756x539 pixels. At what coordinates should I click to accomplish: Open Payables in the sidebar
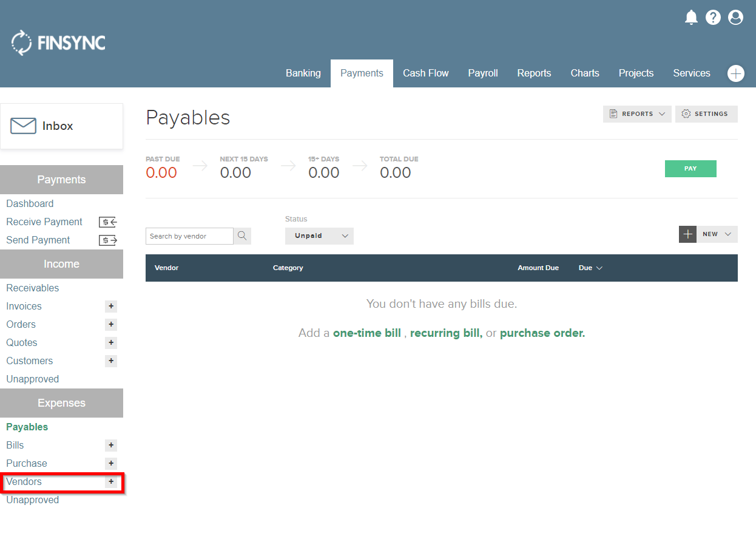tap(27, 427)
